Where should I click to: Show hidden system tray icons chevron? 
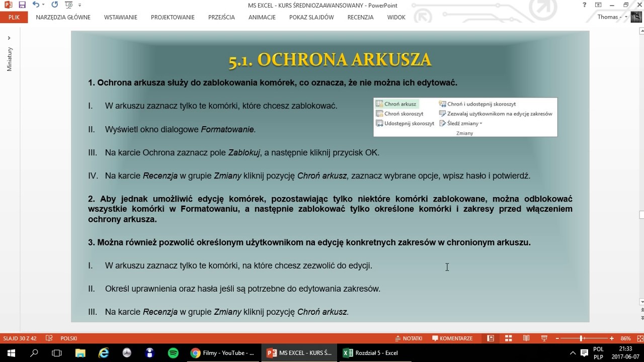[573, 353]
